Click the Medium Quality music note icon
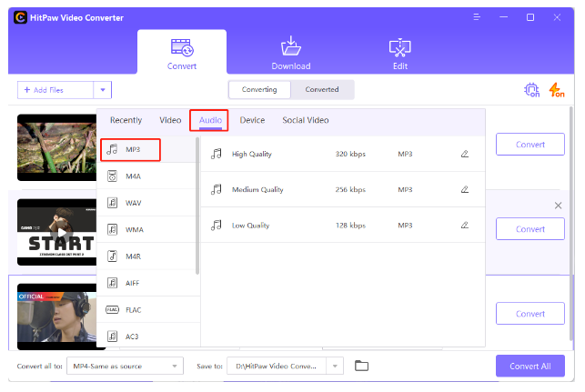 coord(216,189)
